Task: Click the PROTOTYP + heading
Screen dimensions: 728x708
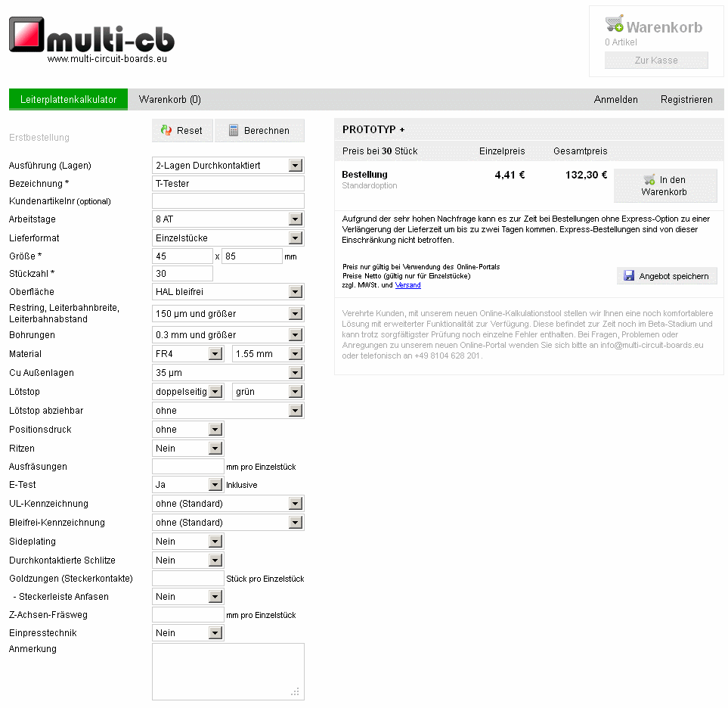Action: click(x=373, y=129)
